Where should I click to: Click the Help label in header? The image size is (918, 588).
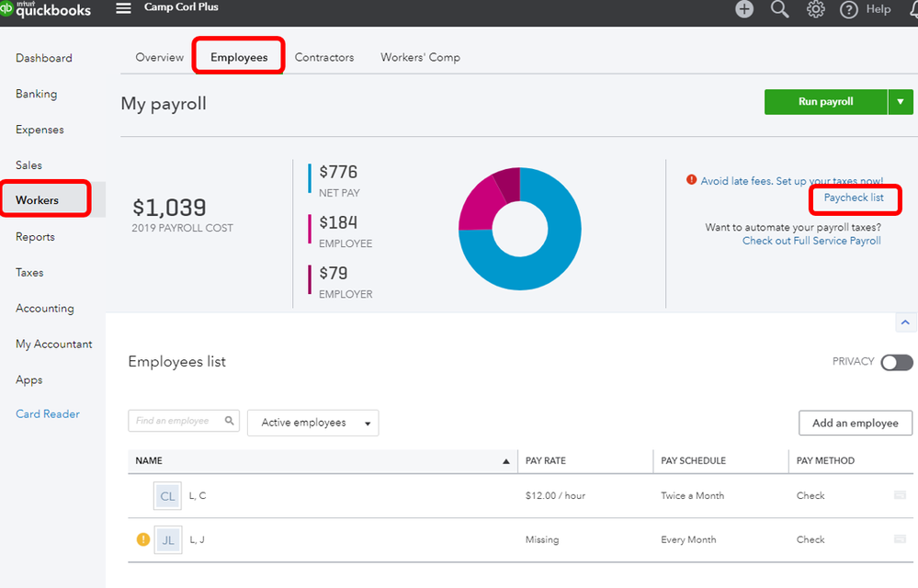tap(878, 9)
